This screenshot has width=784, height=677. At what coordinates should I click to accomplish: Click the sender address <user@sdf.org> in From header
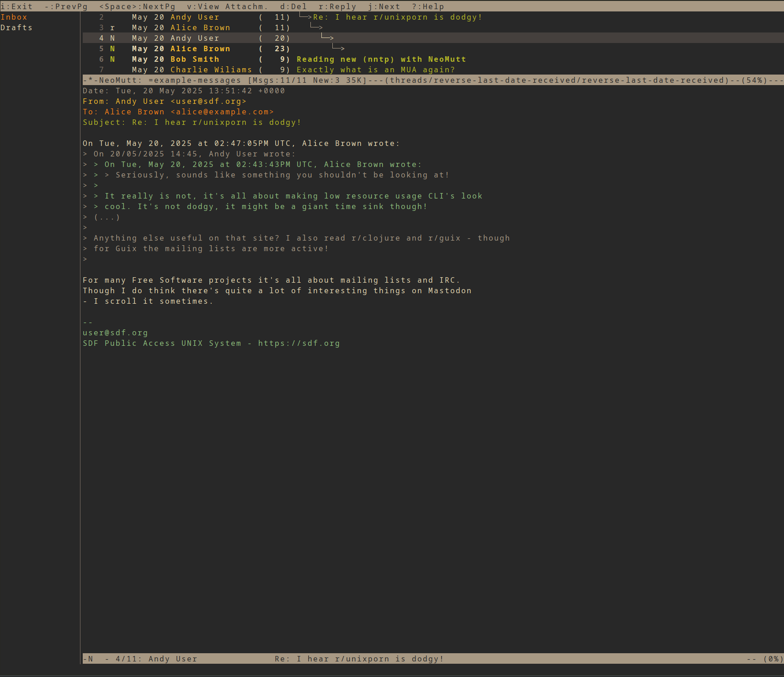coord(208,101)
